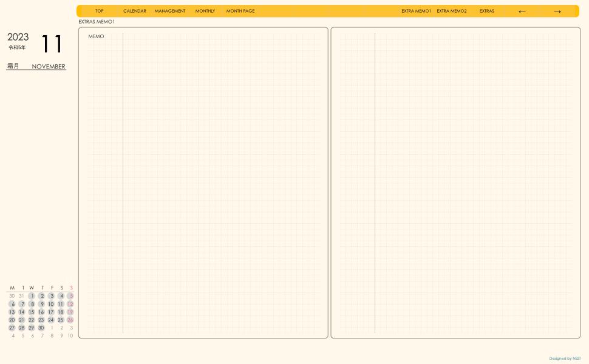589x364 pixels.
Task: Select circled date 30 of November
Action: (x=41, y=328)
